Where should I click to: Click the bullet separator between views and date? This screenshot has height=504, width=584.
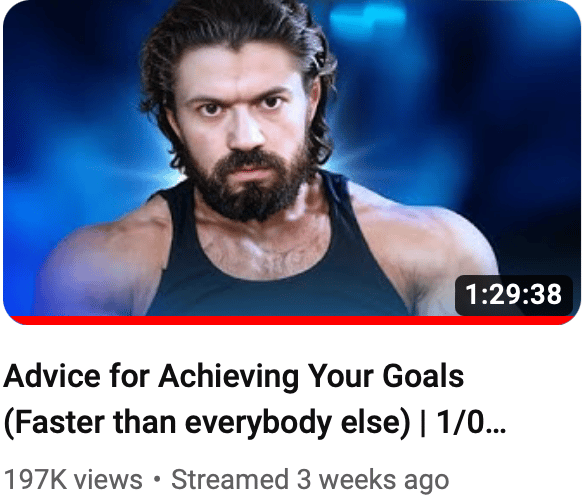(157, 480)
